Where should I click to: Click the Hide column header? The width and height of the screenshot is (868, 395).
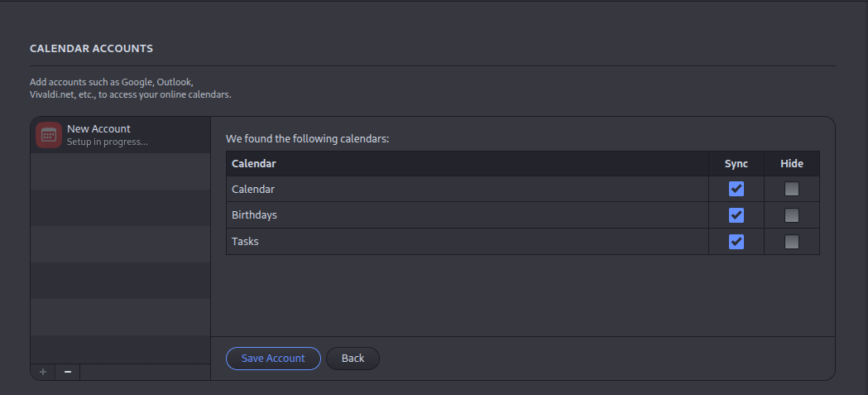[x=792, y=163]
